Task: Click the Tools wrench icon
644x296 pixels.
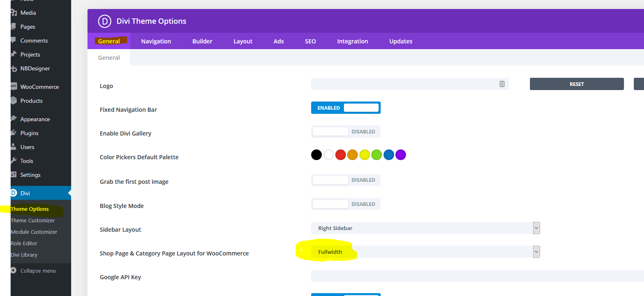Action: 13,161
